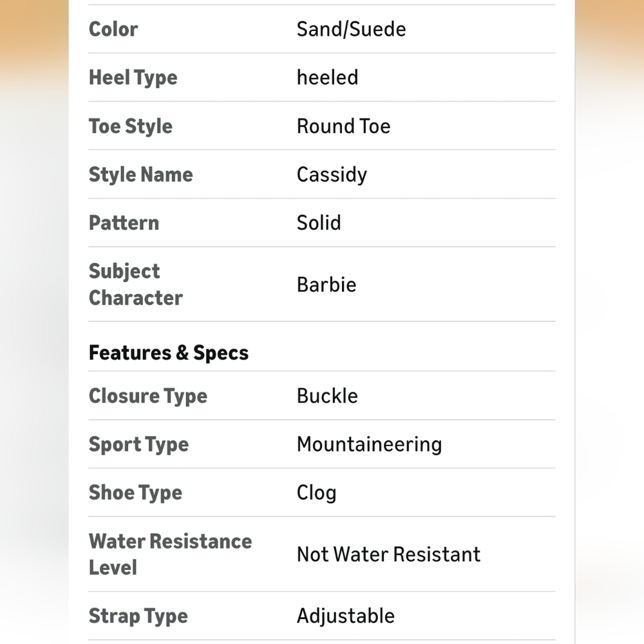The image size is (644, 644).
Task: Click the Adjustable strap type value
Action: [x=346, y=616]
